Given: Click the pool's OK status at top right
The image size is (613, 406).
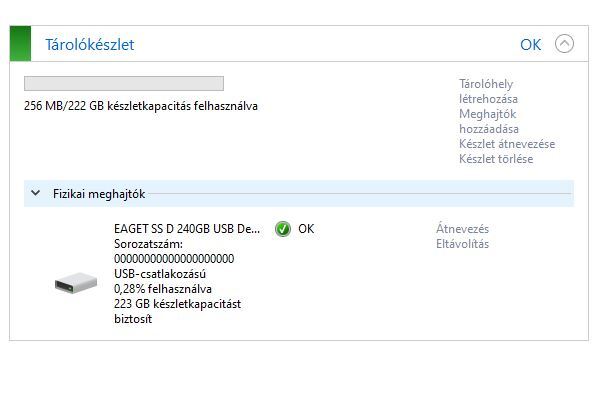Looking at the screenshot, I should (x=530, y=44).
